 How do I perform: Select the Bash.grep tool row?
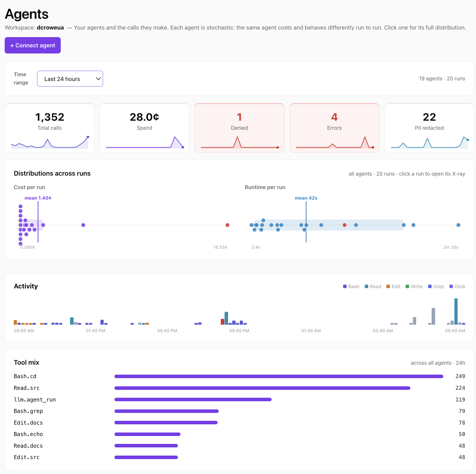click(239, 411)
